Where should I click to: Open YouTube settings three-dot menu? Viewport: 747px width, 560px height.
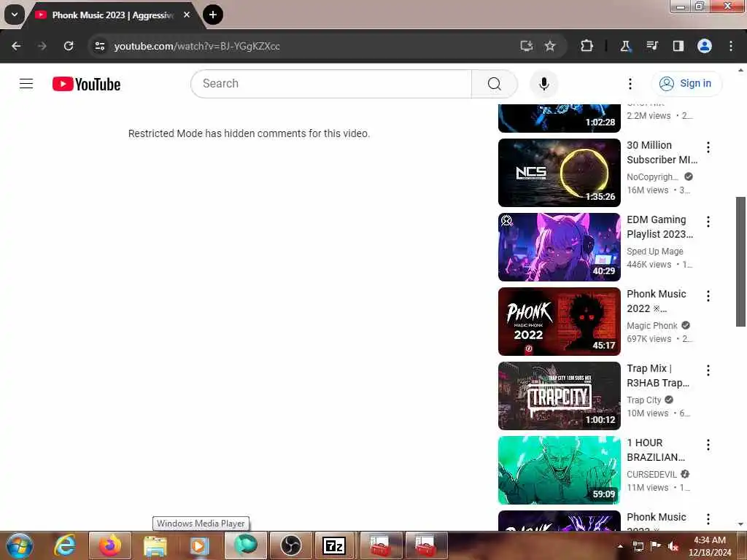[630, 84]
